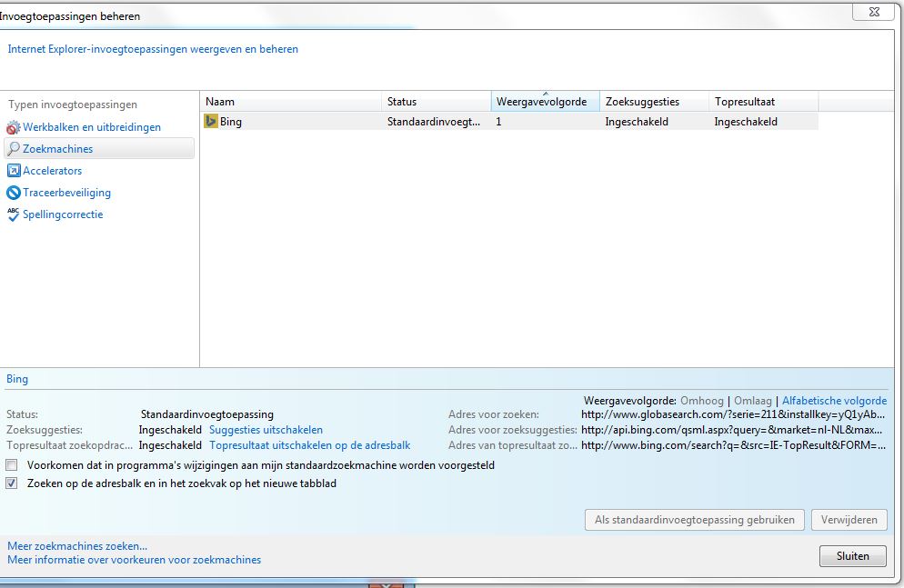Click the Zoeksuggesties column header
Image resolution: width=904 pixels, height=588 pixels.
[654, 102]
